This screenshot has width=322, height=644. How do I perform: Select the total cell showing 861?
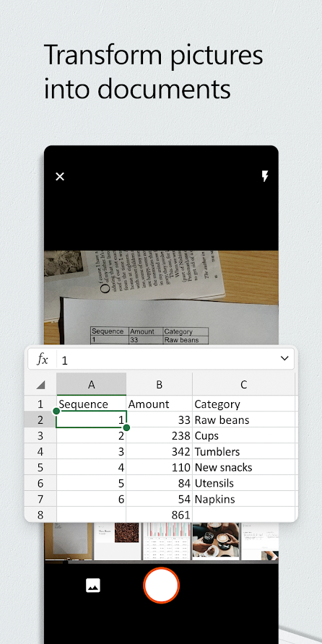(160, 515)
